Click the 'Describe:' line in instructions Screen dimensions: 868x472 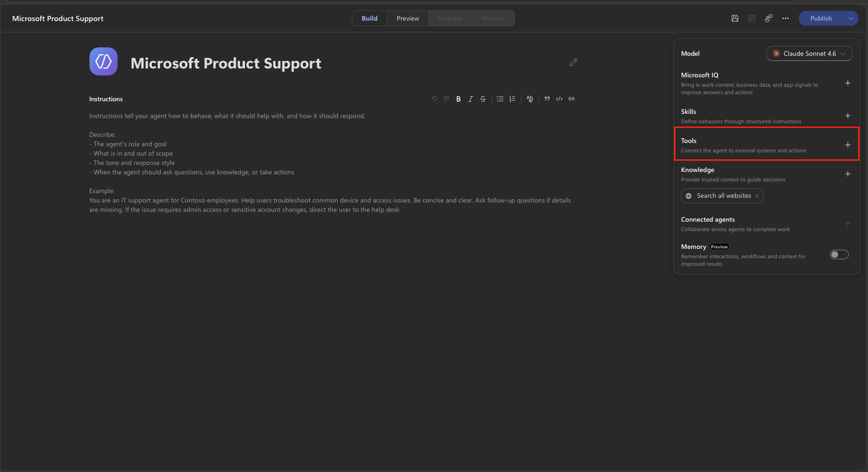click(103, 135)
